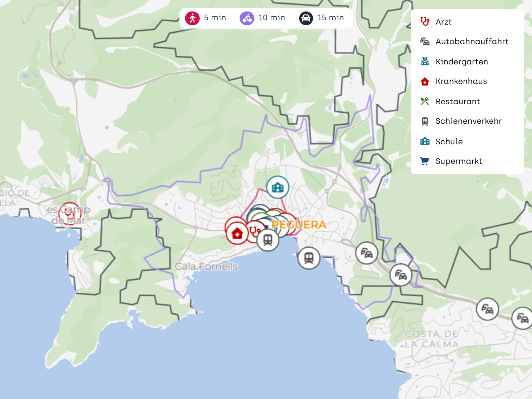532x399 pixels.
Task: Toggle the 15 min driving isochrone
Action: pyautogui.click(x=321, y=18)
